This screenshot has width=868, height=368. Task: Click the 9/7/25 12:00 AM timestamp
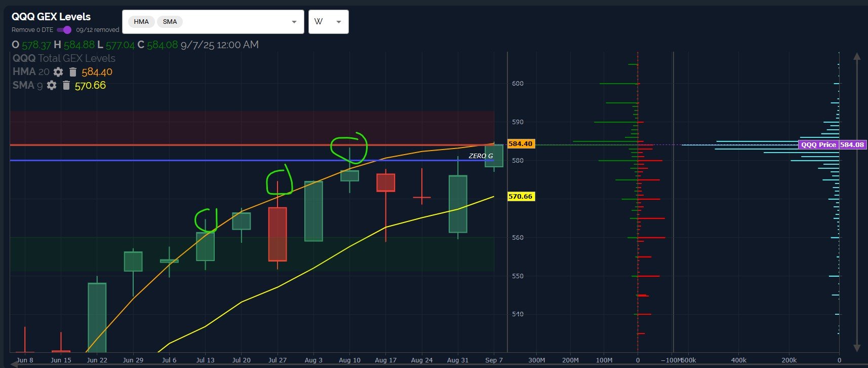click(220, 45)
